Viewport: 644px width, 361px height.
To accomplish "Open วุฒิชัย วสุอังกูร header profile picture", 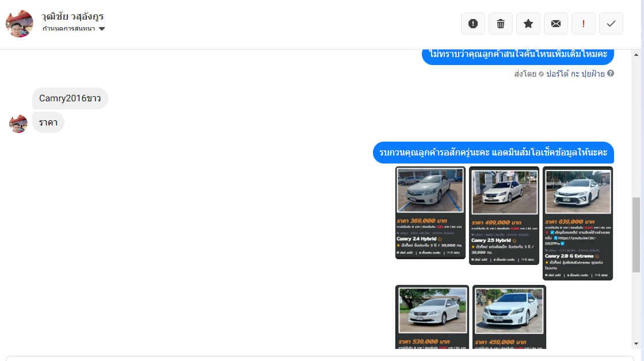I will coord(20,24).
